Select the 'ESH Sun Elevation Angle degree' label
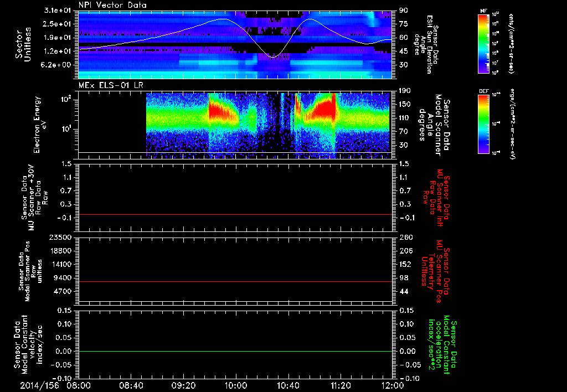This screenshot has height=392, width=567. pyautogui.click(x=425, y=44)
